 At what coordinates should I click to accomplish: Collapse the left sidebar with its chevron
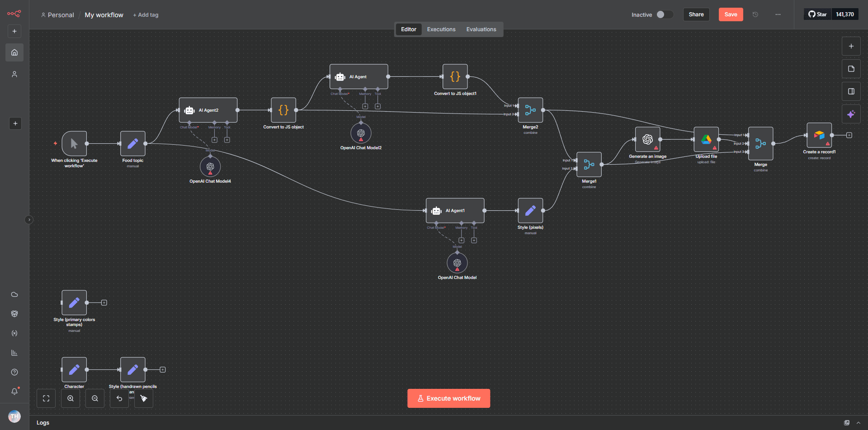(x=29, y=219)
